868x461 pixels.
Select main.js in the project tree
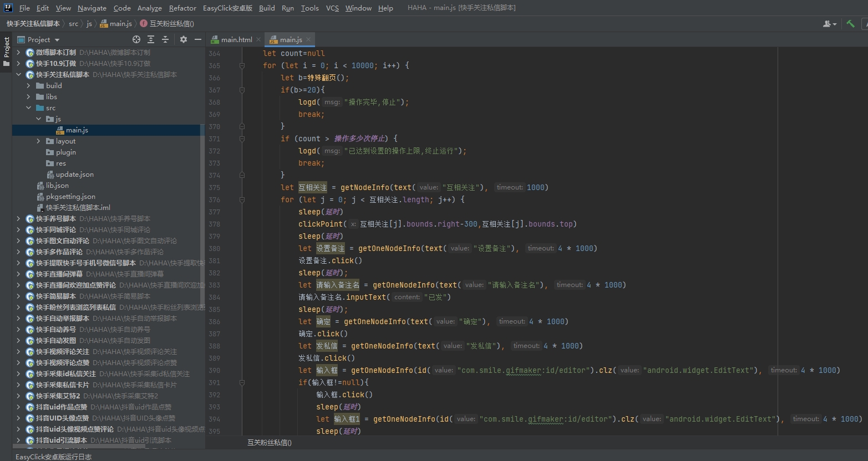coord(77,130)
